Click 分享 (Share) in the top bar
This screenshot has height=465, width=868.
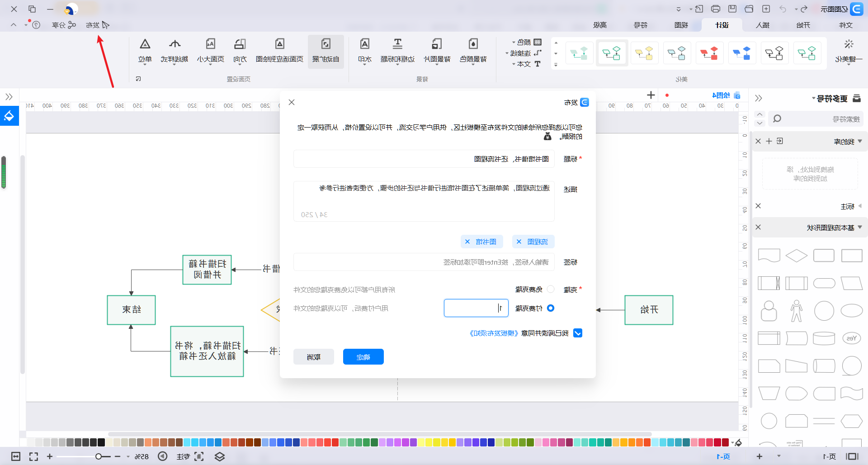tap(64, 25)
